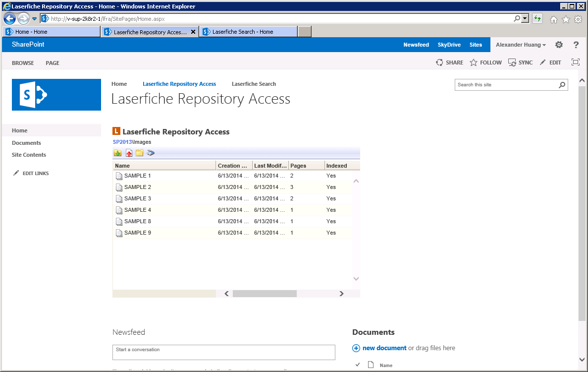Viewport: 588px width, 372px height.
Task: Open the BROWSE ribbon tab
Action: [23, 63]
